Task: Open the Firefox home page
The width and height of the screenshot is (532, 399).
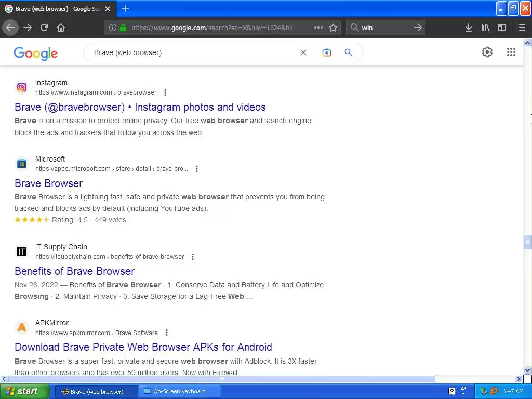Action: 61,28
